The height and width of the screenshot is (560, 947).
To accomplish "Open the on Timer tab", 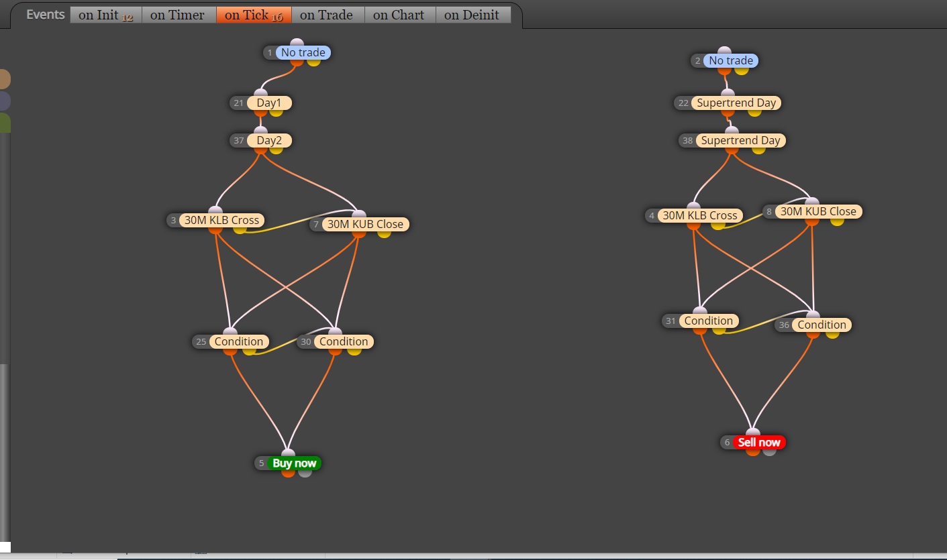I will pos(178,15).
